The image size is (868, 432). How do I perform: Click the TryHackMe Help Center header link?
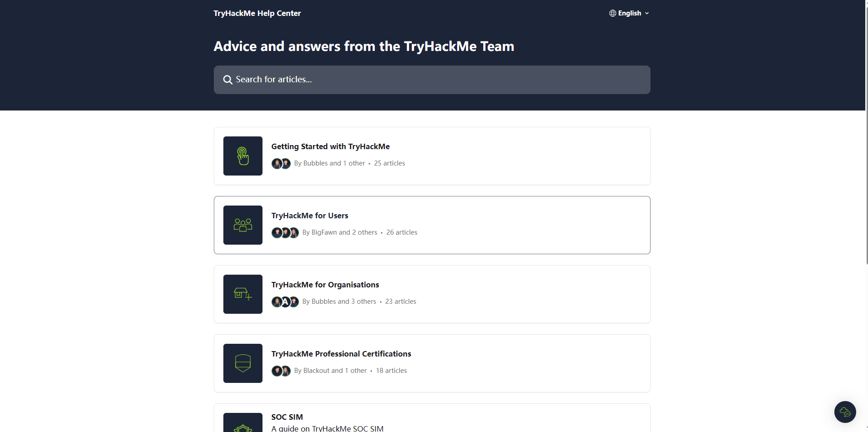tap(257, 13)
